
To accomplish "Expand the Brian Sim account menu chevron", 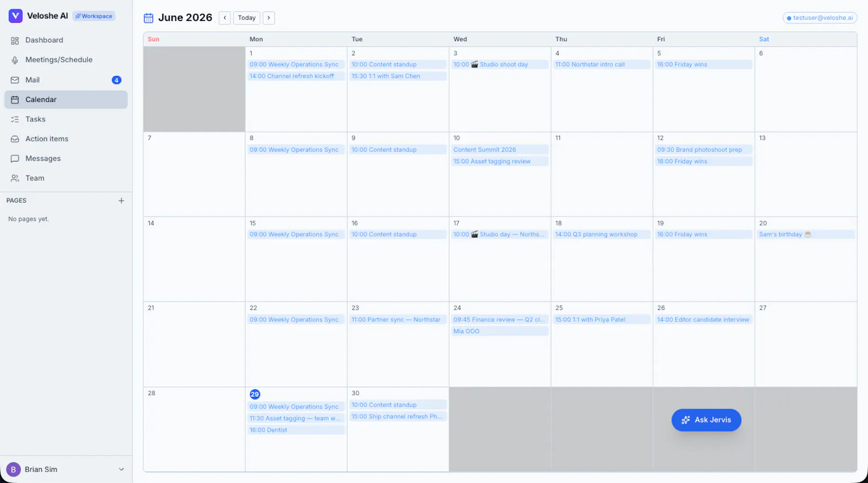I will pos(122,469).
